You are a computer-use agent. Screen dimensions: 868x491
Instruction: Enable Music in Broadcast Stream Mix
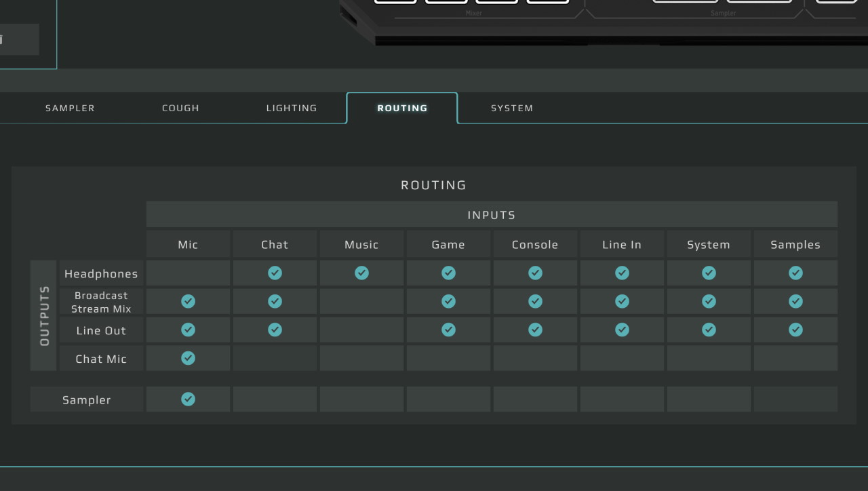click(x=361, y=301)
